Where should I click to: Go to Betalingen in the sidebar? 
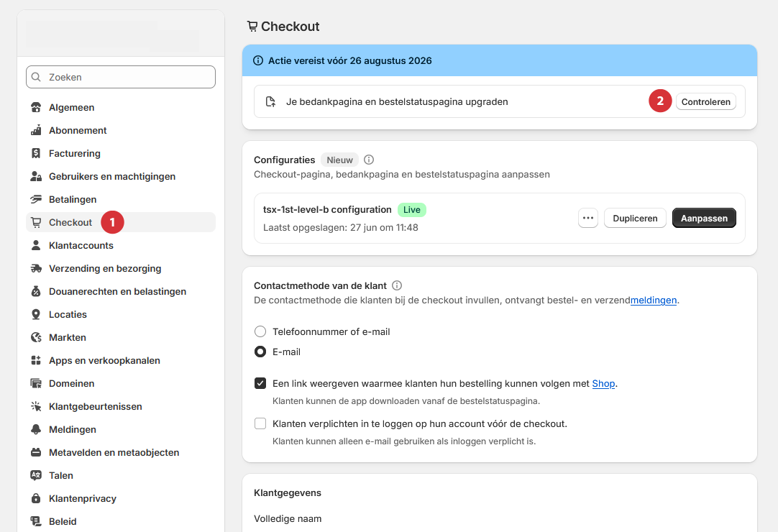72,199
